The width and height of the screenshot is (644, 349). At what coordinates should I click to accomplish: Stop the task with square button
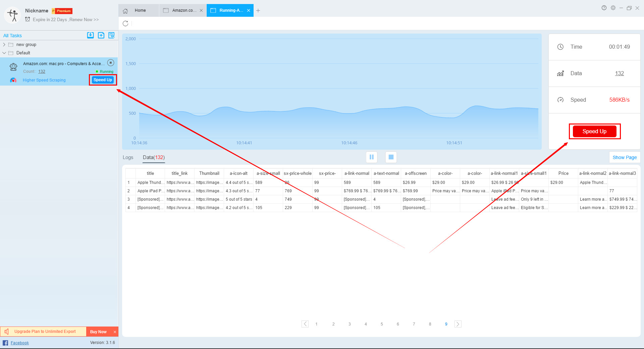[391, 157]
